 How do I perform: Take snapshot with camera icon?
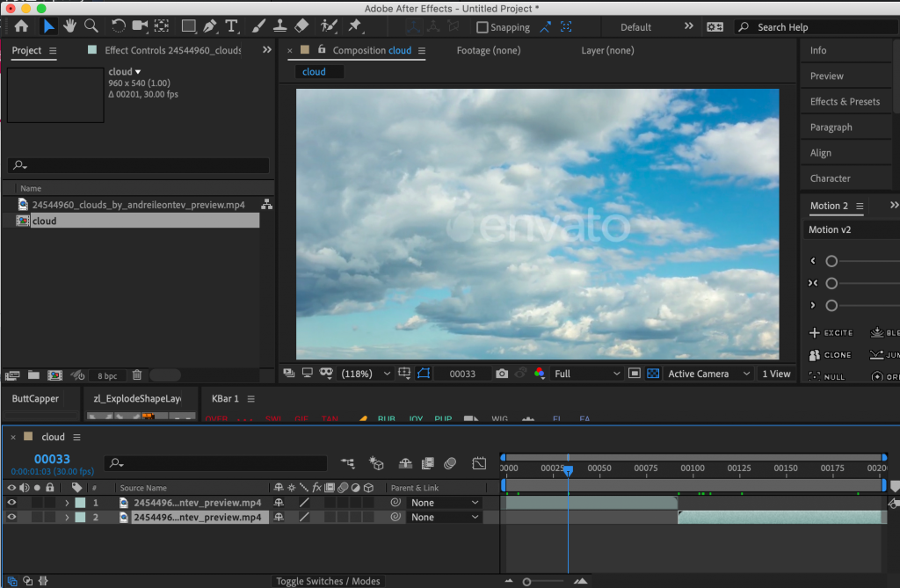point(502,374)
